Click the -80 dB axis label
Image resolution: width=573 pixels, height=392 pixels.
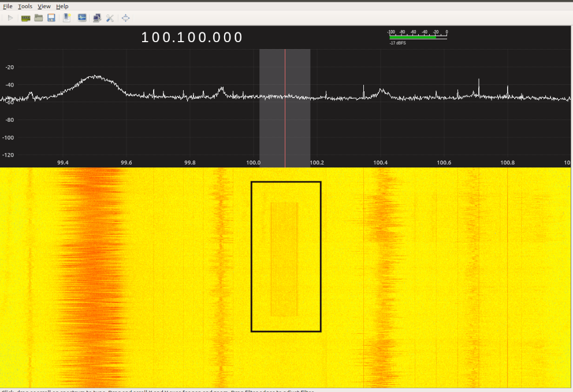pos(9,120)
